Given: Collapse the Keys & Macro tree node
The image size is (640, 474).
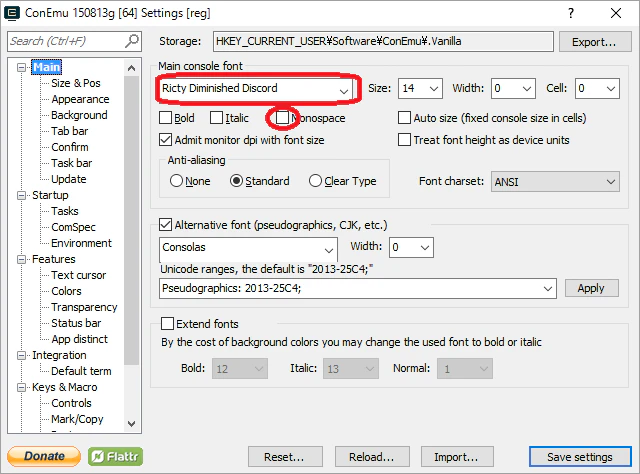Looking at the screenshot, I should (21, 387).
